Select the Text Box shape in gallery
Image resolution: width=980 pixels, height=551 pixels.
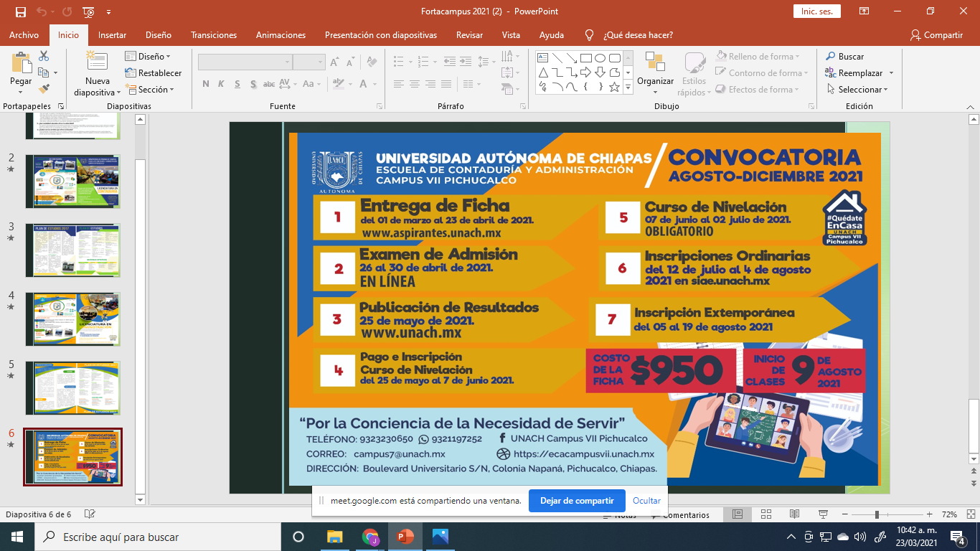tap(543, 58)
